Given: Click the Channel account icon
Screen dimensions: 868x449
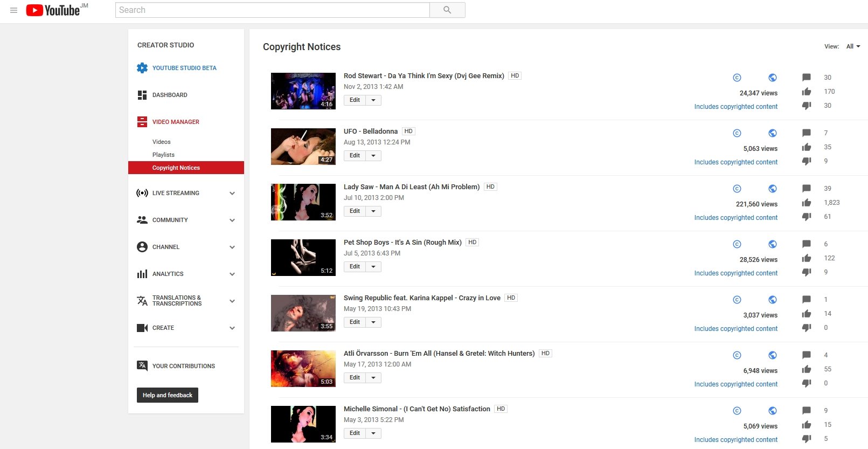Looking at the screenshot, I should coord(142,247).
